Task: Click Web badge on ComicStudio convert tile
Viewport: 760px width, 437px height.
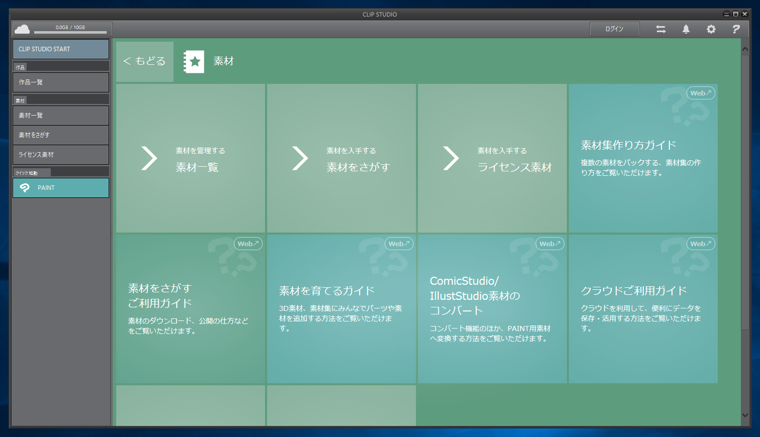Action: click(550, 244)
